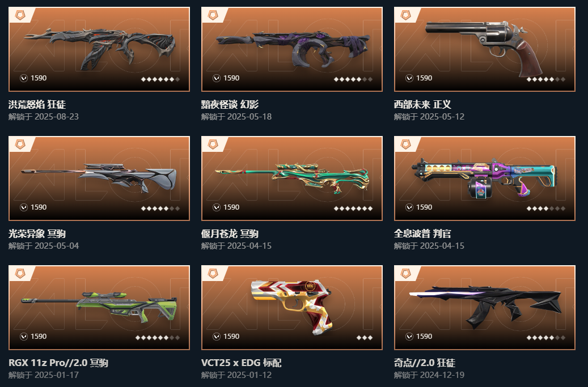Open the 黯夜怪谈 幻影 title link

coord(230,104)
